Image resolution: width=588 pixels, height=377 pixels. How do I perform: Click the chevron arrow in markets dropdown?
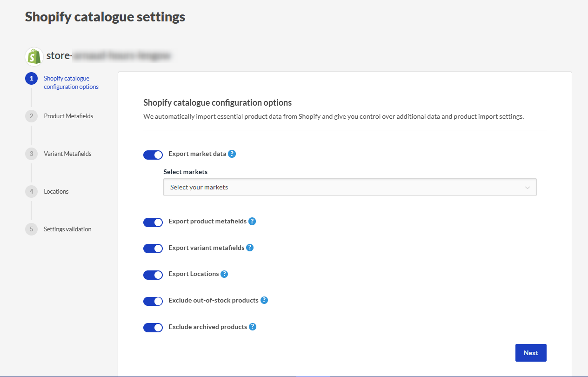click(x=527, y=188)
